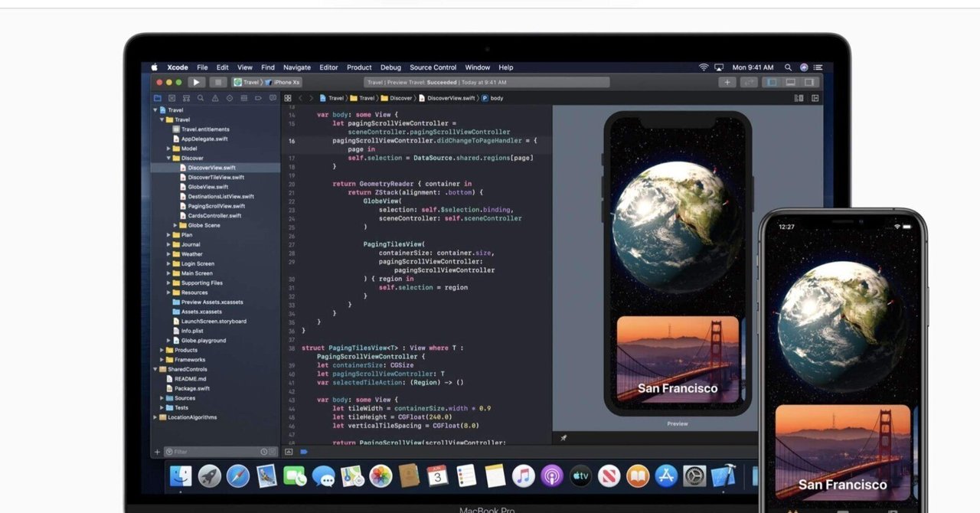980x513 pixels.
Task: Open the Product menu
Action: (359, 67)
